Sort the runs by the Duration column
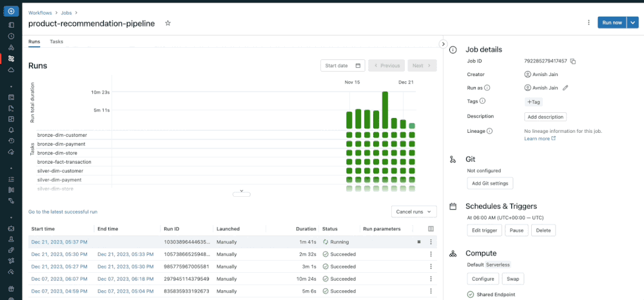The image size is (644, 300). 307,229
